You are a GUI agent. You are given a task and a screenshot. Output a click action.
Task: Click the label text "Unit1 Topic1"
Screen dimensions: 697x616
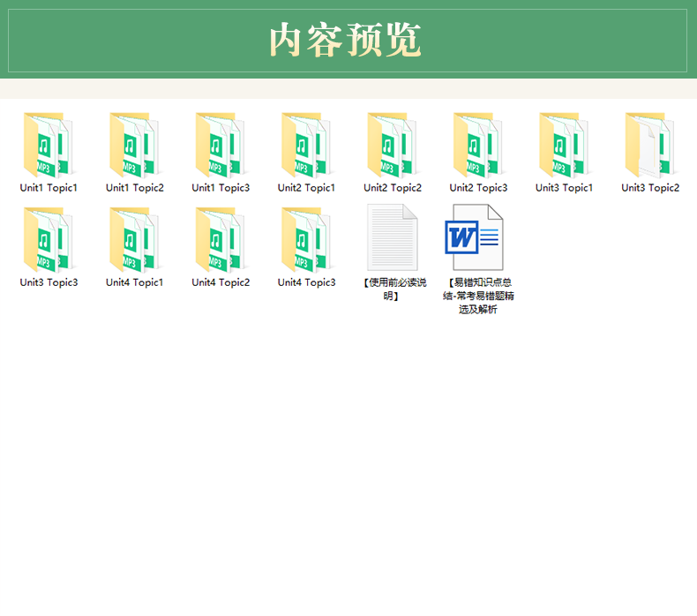49,188
